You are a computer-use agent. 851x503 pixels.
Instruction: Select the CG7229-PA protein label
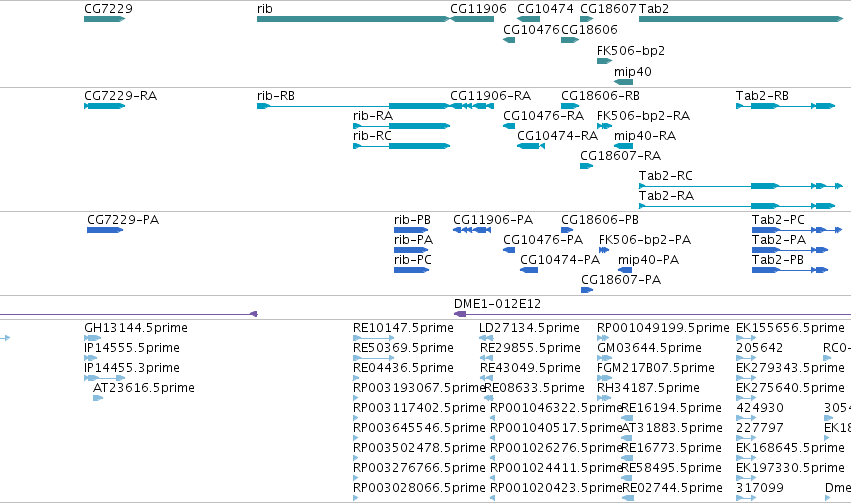click(123, 220)
